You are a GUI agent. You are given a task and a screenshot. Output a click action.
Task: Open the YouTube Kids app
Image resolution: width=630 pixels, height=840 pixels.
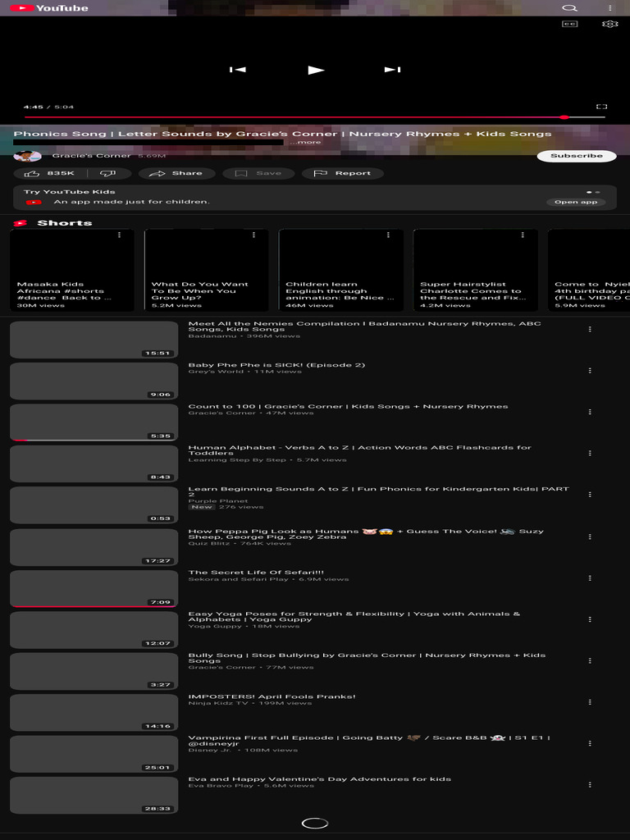(x=576, y=202)
